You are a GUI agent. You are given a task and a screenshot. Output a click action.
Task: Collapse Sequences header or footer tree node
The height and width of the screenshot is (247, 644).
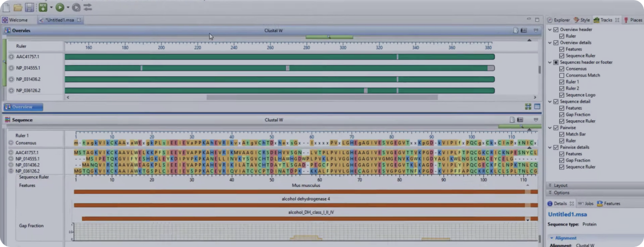click(x=550, y=62)
